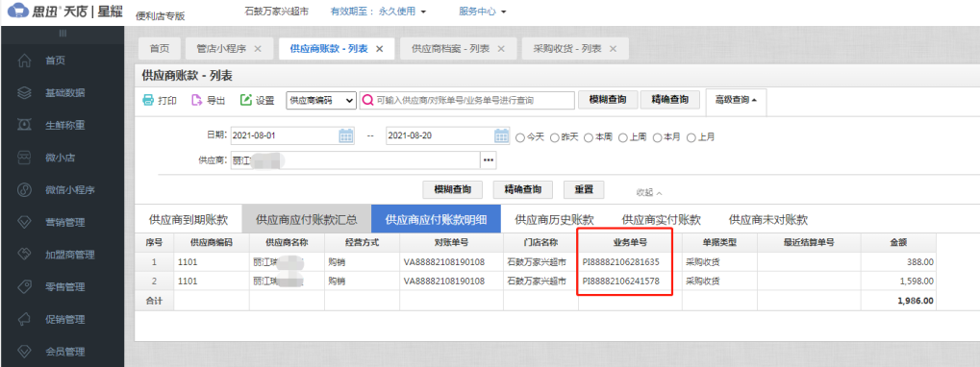Click the magnifier icon in search box
The height and width of the screenshot is (367, 980).
click(x=368, y=100)
